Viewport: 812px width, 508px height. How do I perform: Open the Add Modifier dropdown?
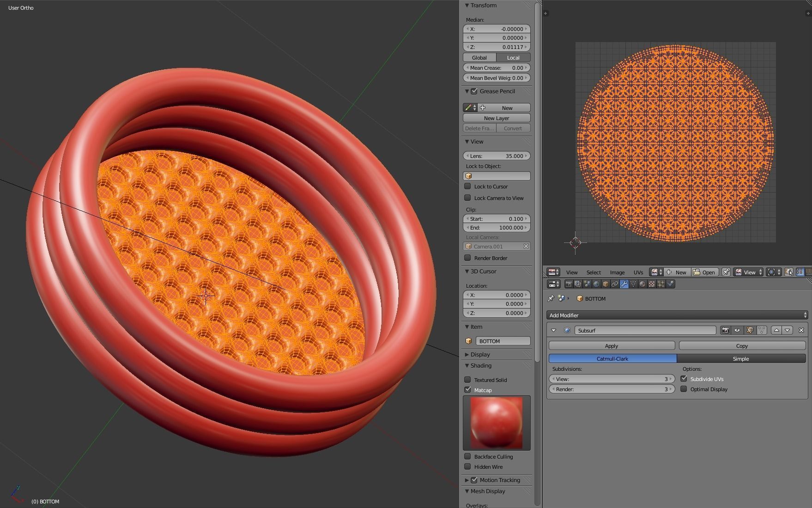[x=677, y=315]
